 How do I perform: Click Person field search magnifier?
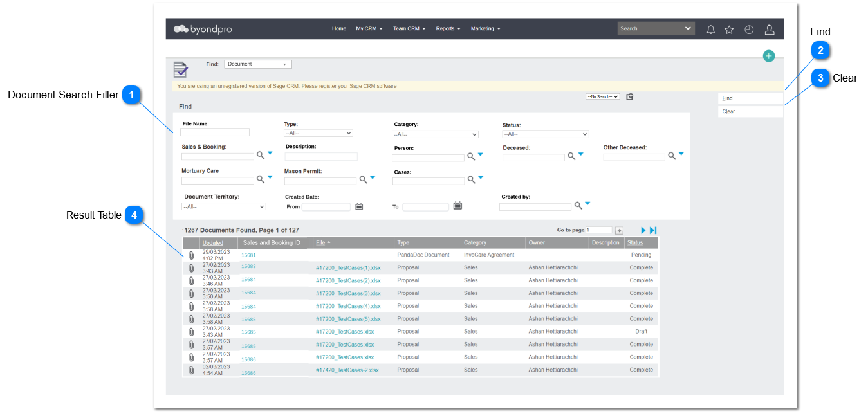[x=471, y=156]
